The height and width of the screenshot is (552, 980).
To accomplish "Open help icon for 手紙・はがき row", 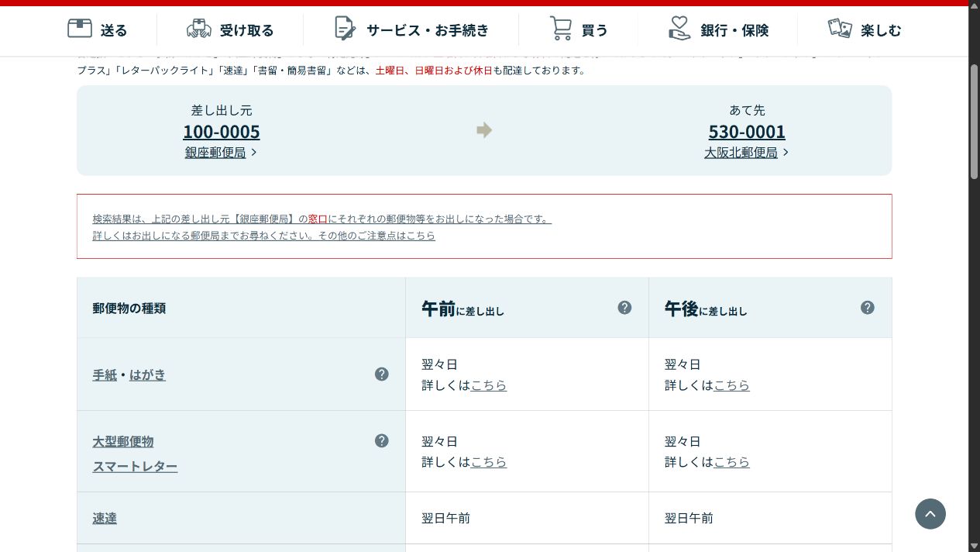I will pyautogui.click(x=382, y=374).
